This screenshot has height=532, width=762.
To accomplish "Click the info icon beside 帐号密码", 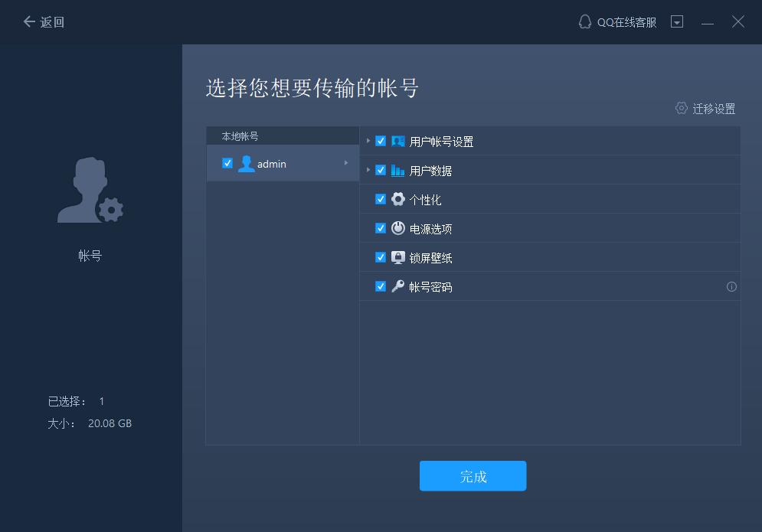I will [731, 286].
